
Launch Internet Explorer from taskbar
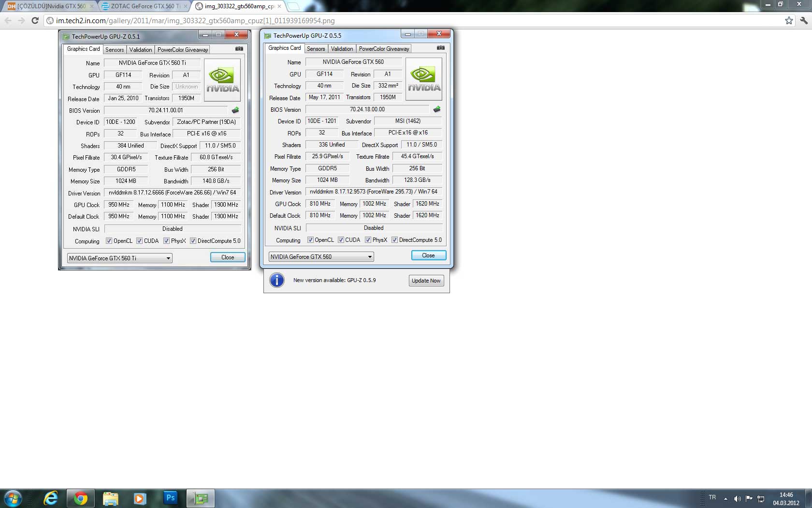coord(51,498)
